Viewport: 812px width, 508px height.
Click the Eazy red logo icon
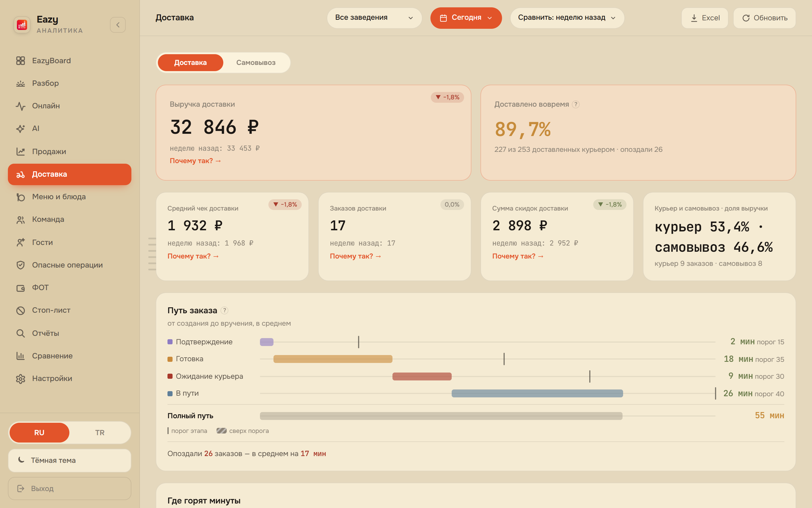click(22, 25)
